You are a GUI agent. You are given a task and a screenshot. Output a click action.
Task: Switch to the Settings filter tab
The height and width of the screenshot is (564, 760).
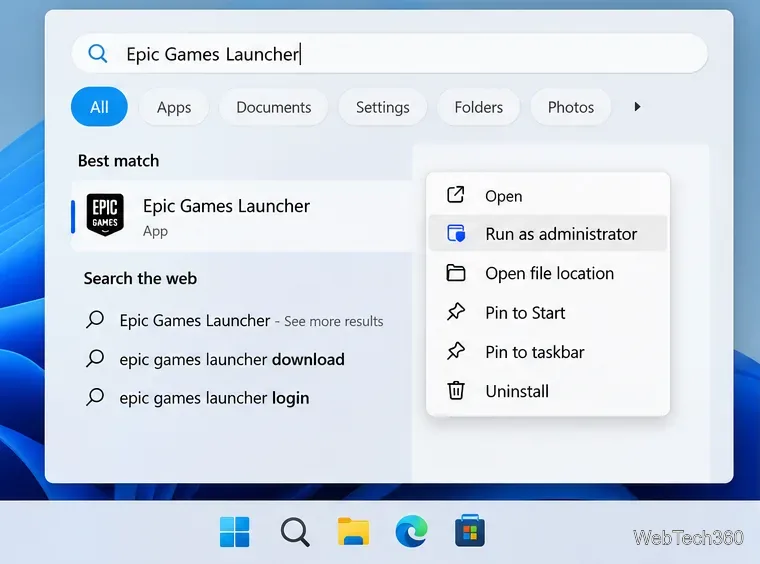383,107
